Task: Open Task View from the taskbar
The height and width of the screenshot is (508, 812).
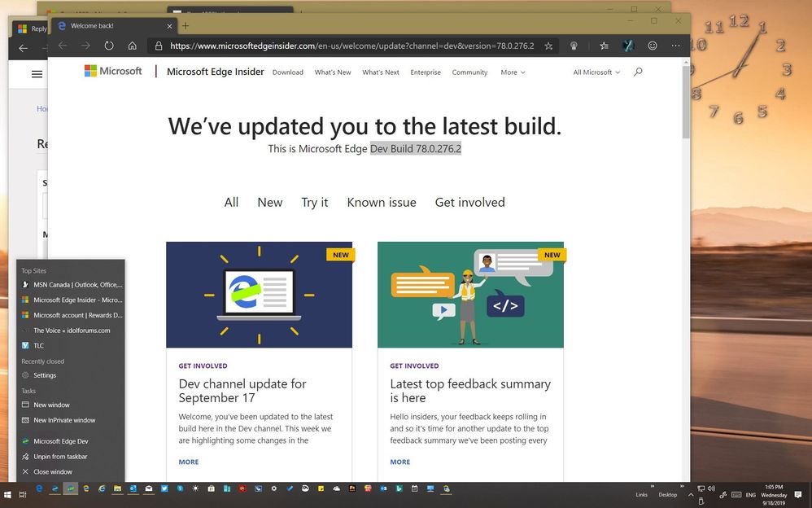Action: click(x=23, y=494)
